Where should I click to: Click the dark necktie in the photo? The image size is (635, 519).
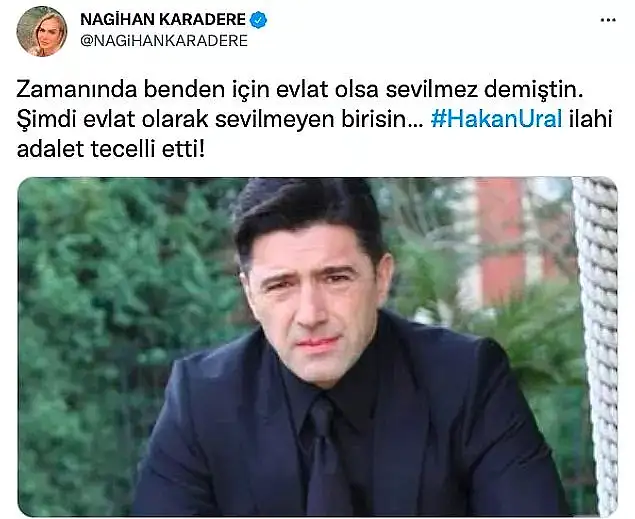(x=326, y=453)
